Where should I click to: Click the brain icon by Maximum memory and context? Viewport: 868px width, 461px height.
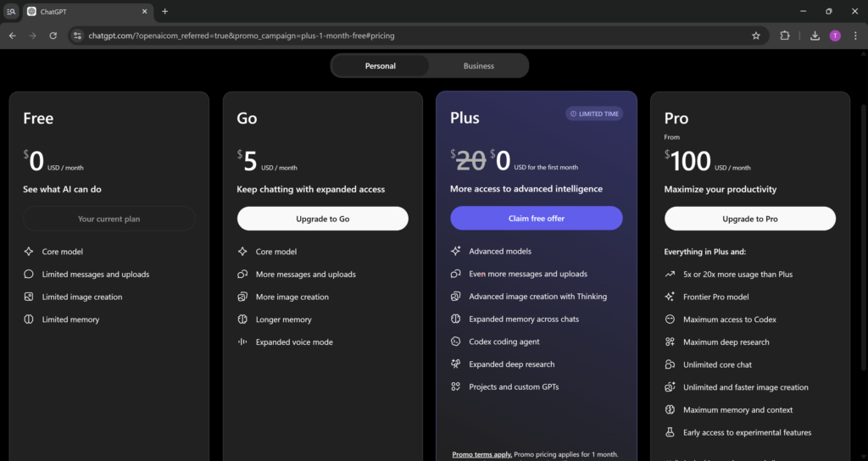670,409
